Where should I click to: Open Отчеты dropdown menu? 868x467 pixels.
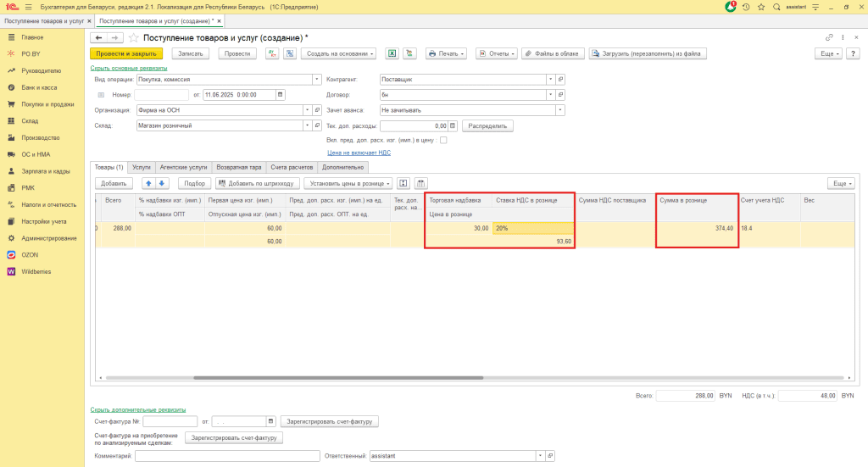pos(497,53)
